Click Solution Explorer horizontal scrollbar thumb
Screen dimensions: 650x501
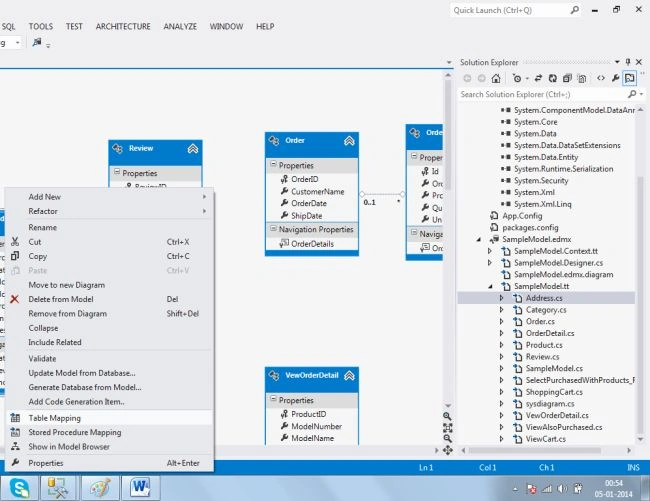pyautogui.click(x=534, y=450)
